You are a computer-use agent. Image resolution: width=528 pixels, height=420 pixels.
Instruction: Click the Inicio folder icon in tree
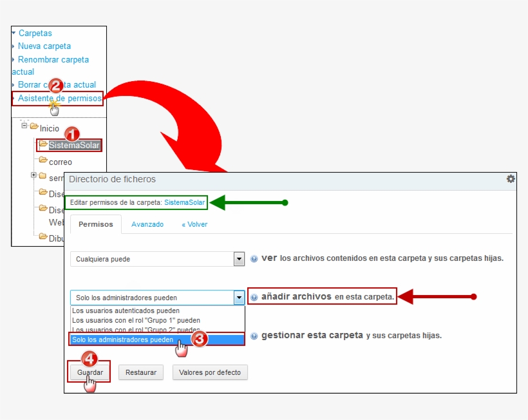click(34, 126)
